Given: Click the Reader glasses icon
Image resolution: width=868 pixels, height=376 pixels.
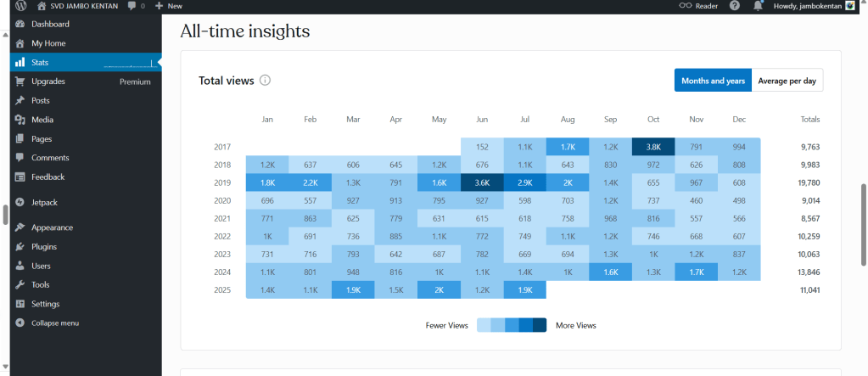Looking at the screenshot, I should tap(686, 6).
